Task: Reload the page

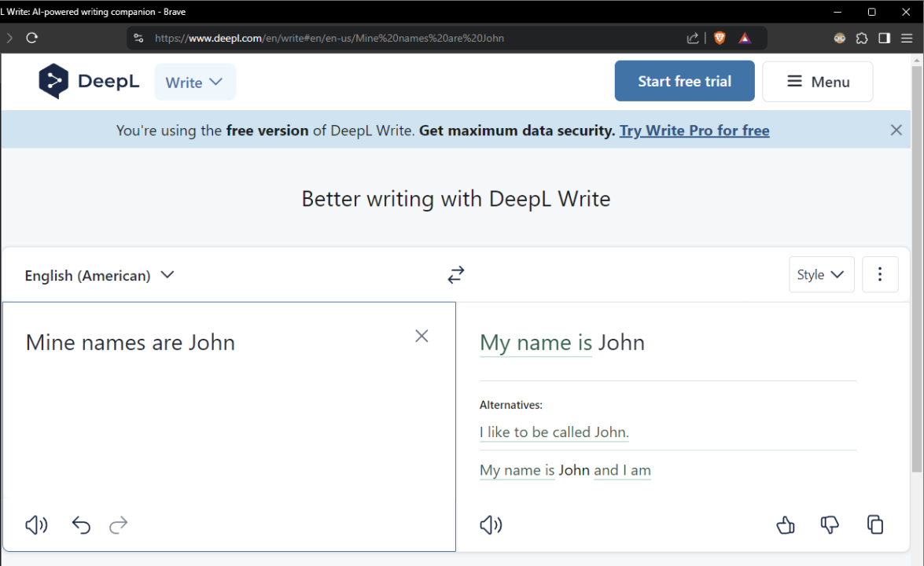Action: point(31,37)
